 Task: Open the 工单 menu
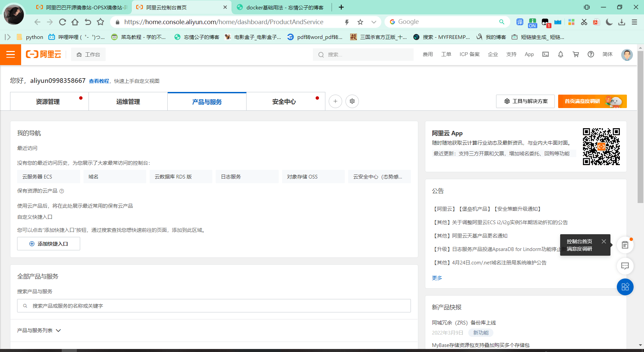coord(446,54)
